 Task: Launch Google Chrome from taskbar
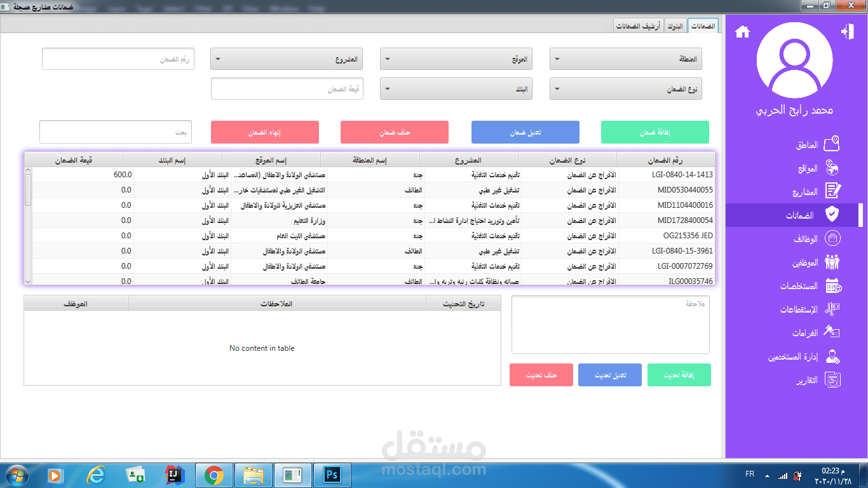point(214,475)
